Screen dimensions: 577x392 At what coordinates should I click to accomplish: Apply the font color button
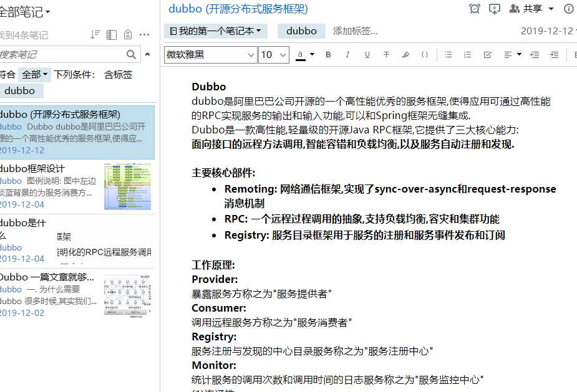300,55
